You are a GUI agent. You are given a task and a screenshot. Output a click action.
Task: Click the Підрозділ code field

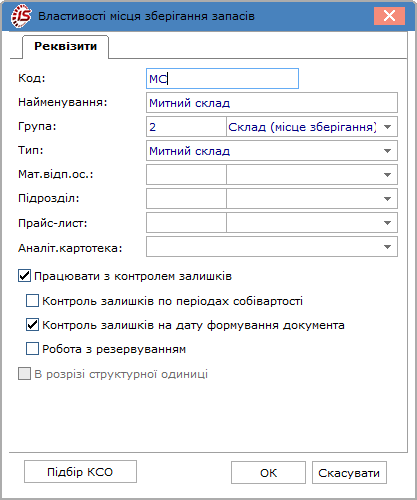[186, 199]
